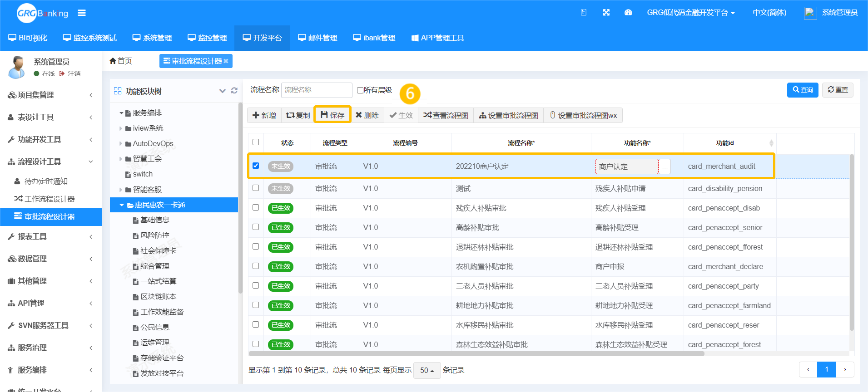868x392 pixels.
Task: Check the 退耕还林补贴审批 row checkbox
Action: [x=256, y=246]
